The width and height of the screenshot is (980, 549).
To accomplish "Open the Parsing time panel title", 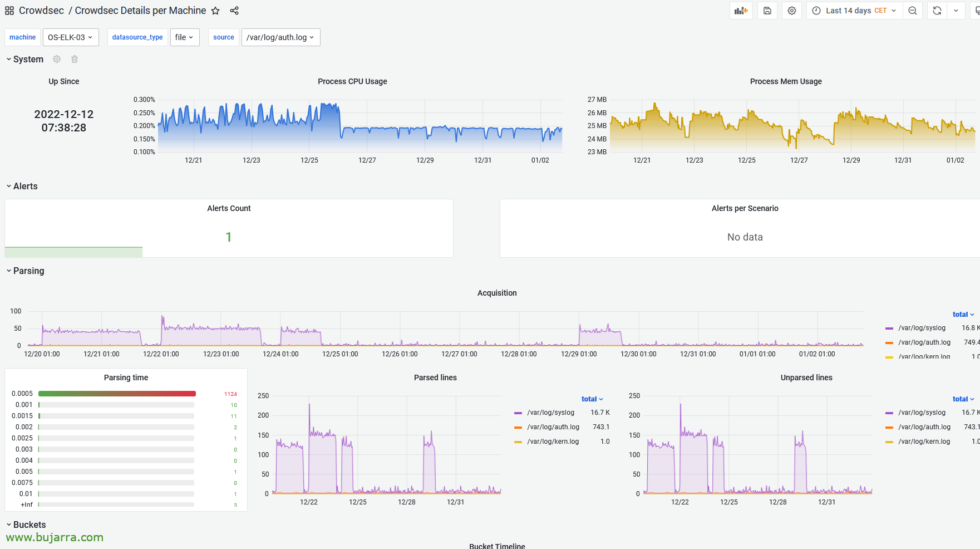I will pos(126,378).
